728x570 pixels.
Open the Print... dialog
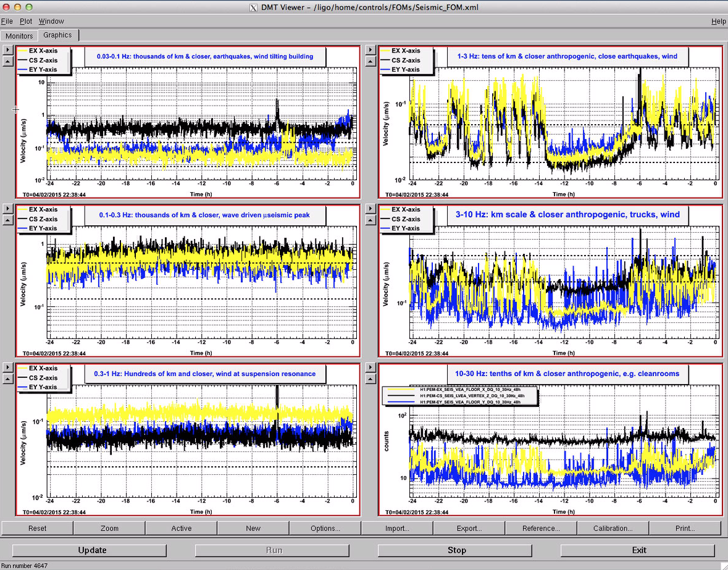pos(685,528)
